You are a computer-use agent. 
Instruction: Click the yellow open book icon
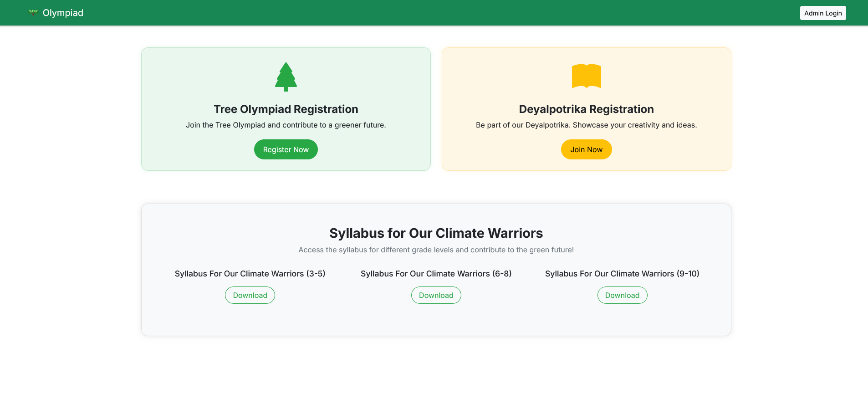coord(586,76)
